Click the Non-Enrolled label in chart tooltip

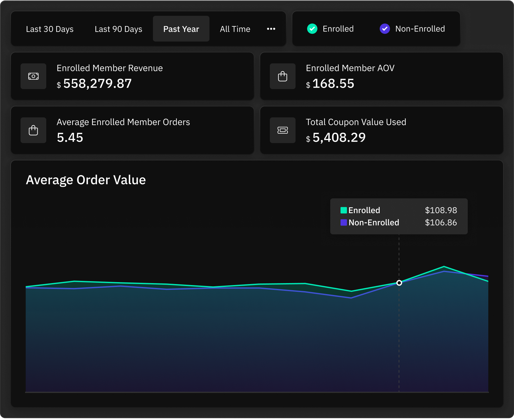point(374,223)
